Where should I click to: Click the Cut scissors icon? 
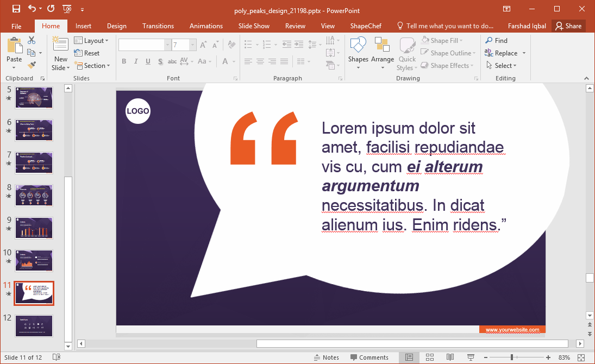32,40
